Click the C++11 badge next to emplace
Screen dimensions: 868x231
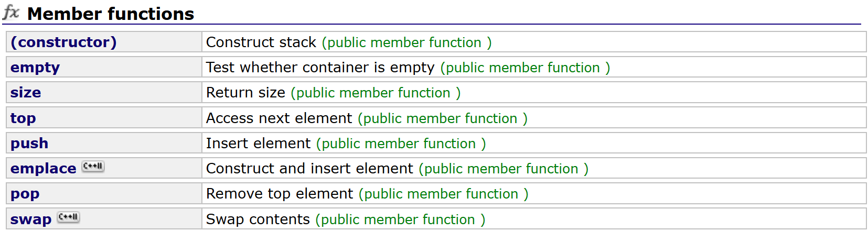click(93, 167)
